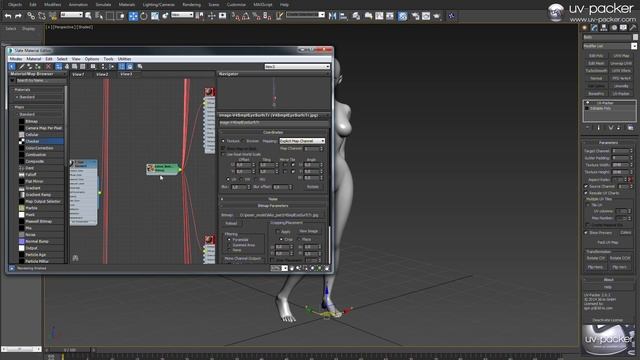The height and width of the screenshot is (360, 640).
Task: Toggle Material/Map Browser panel icon
Action: 122,67
